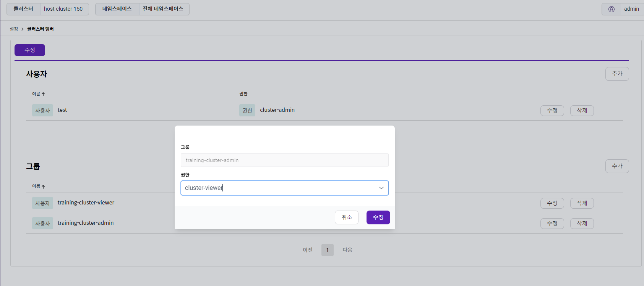
Task: Click the 그룹 section heading
Action: pos(33,167)
